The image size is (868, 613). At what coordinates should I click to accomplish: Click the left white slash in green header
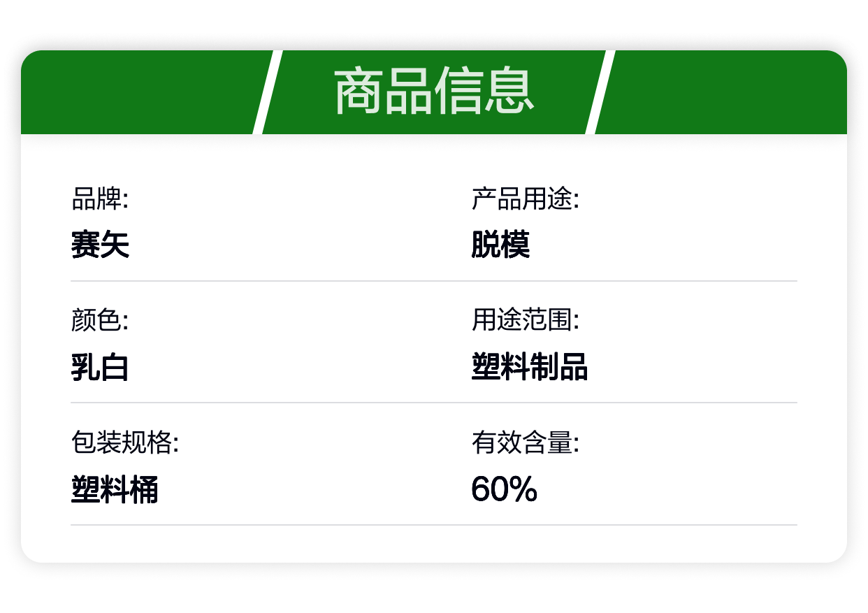point(267,92)
